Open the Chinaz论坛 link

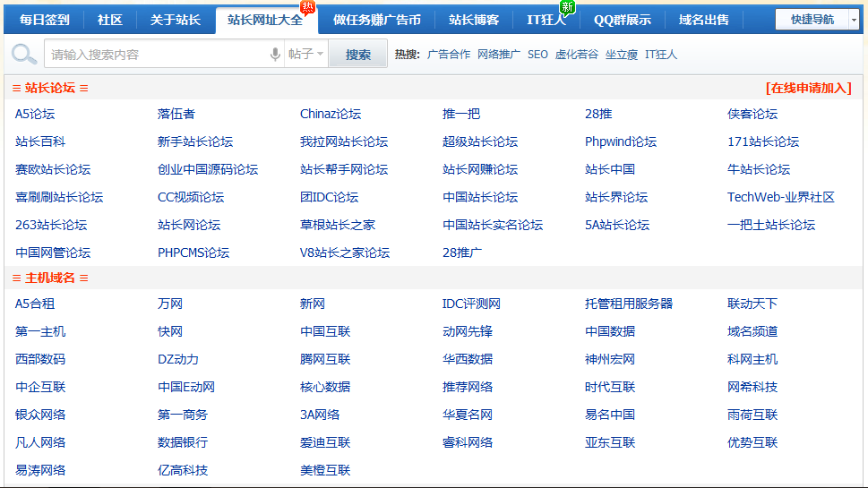click(331, 114)
